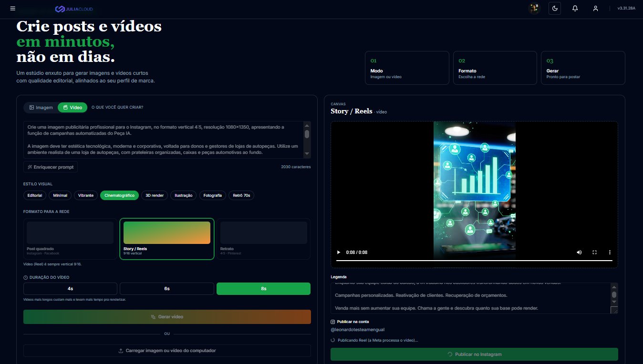The height and width of the screenshot is (364, 643).
Task: Click Carregar imagem ou vídeo do computador
Action: pos(167,351)
